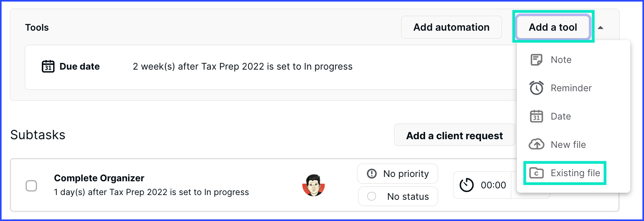644x221 pixels.
Task: Click the Add automation button
Action: coord(452,27)
